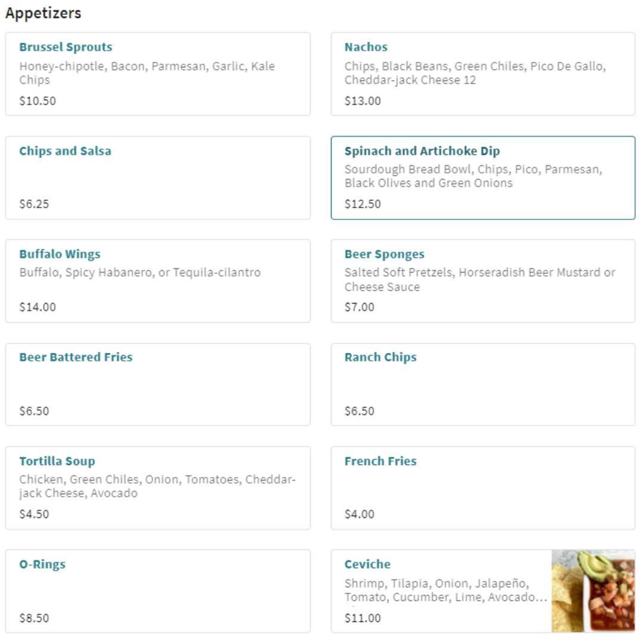Open the Tortilla Soup menu item
The image size is (644, 644).
[157, 488]
